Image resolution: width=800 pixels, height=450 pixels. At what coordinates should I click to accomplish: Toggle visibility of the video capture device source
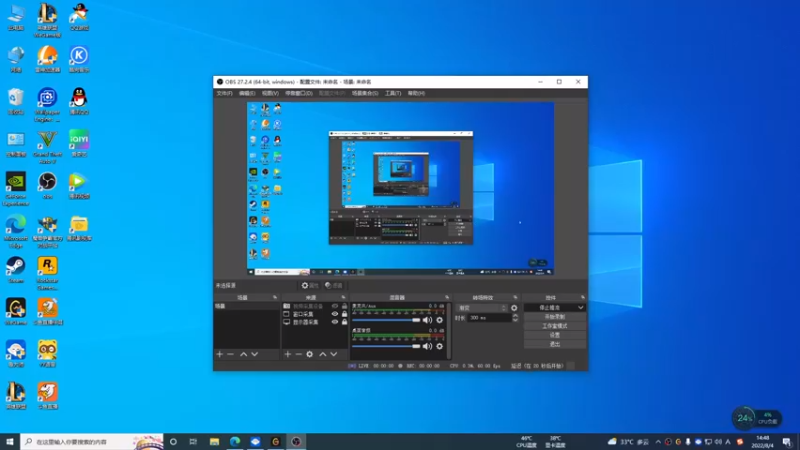pyautogui.click(x=335, y=306)
